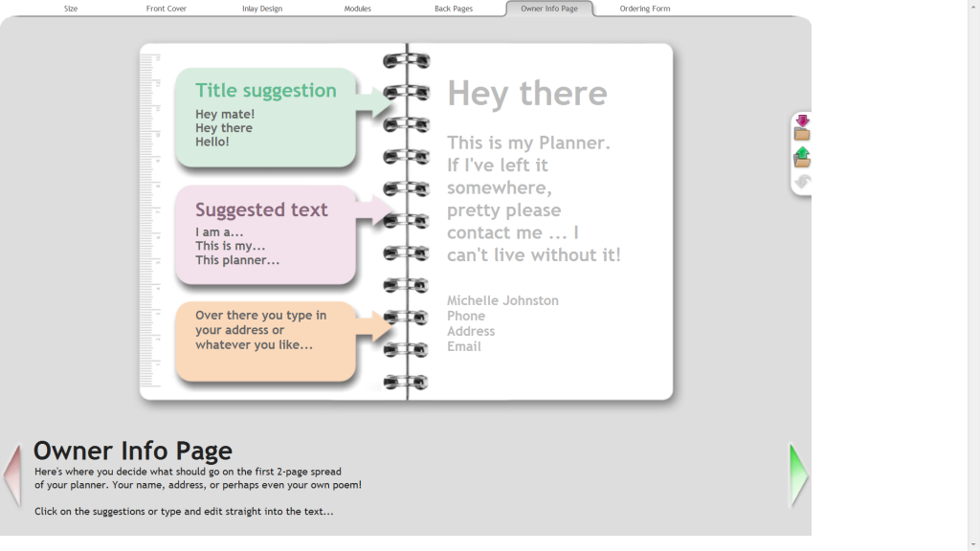The image size is (980, 551).
Task: Click the greyed-out undo arrow icon
Action: click(x=802, y=182)
